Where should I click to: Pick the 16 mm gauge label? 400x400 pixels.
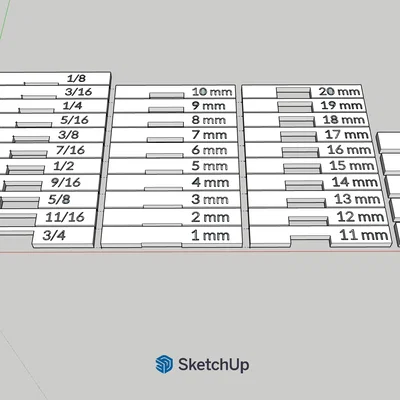[349, 150]
